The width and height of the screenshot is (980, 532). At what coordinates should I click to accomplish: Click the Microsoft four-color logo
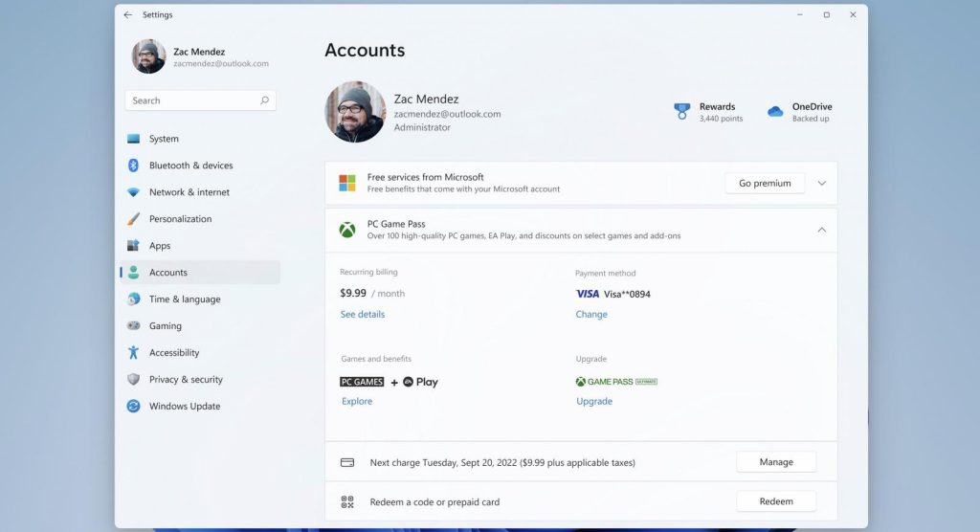point(346,183)
